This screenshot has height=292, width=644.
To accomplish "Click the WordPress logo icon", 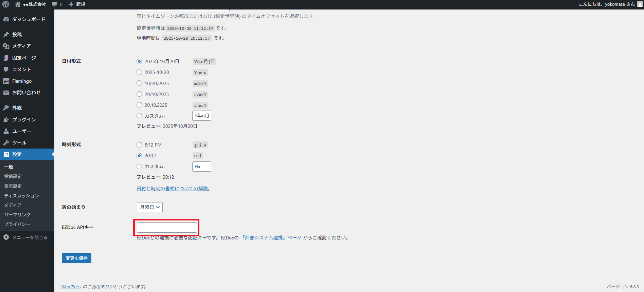I will coord(6,4).
